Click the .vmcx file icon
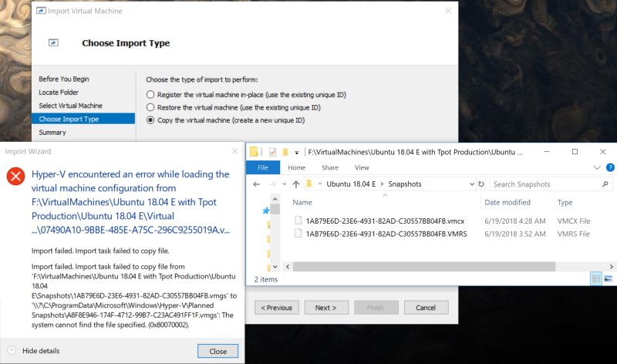Viewport: 617px width, 364px height. [298, 221]
